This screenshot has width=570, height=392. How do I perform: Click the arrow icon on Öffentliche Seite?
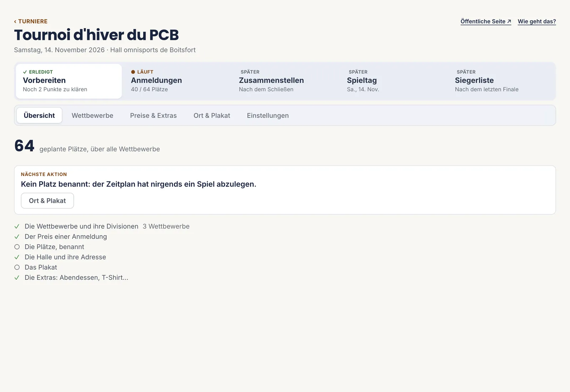tap(509, 21)
